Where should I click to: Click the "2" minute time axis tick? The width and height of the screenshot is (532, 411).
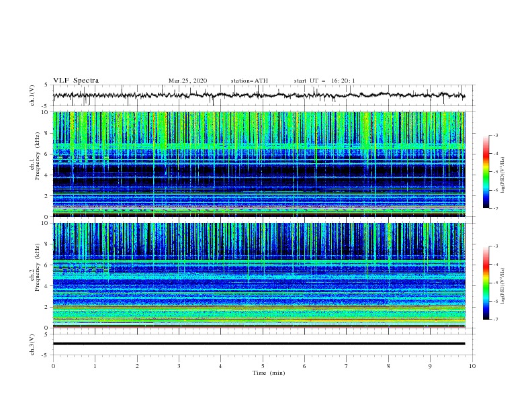click(x=137, y=366)
